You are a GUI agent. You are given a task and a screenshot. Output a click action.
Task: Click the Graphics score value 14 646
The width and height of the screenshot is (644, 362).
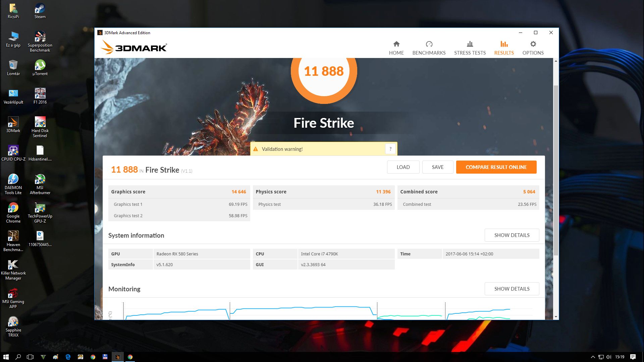[238, 192]
